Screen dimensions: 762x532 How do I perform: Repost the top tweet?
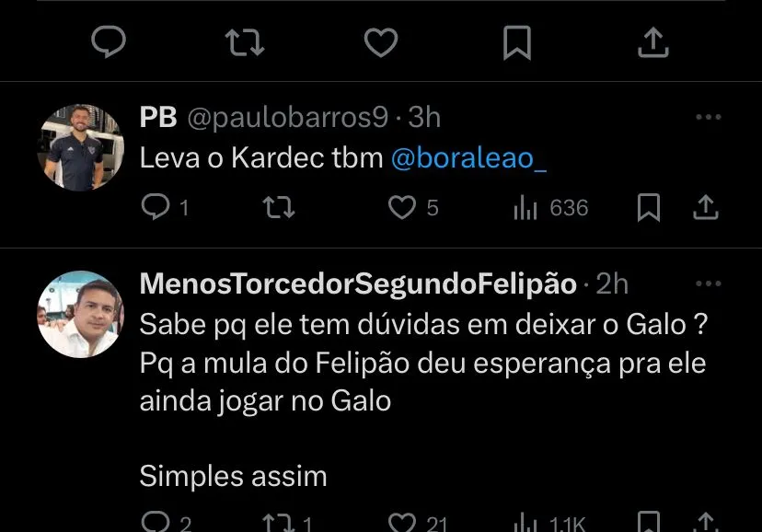click(x=245, y=42)
